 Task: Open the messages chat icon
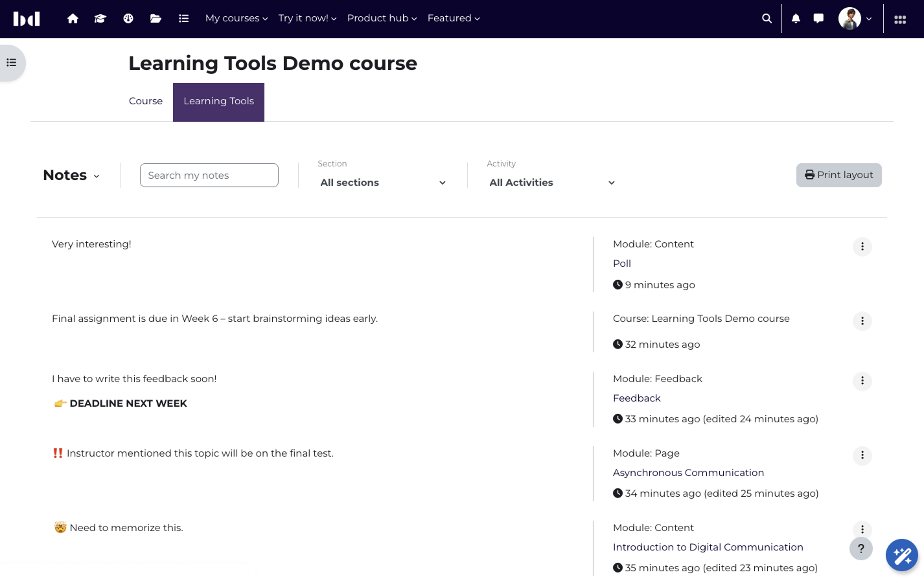click(818, 19)
